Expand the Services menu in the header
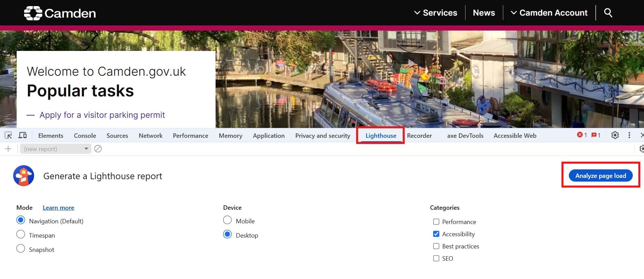 pyautogui.click(x=436, y=13)
